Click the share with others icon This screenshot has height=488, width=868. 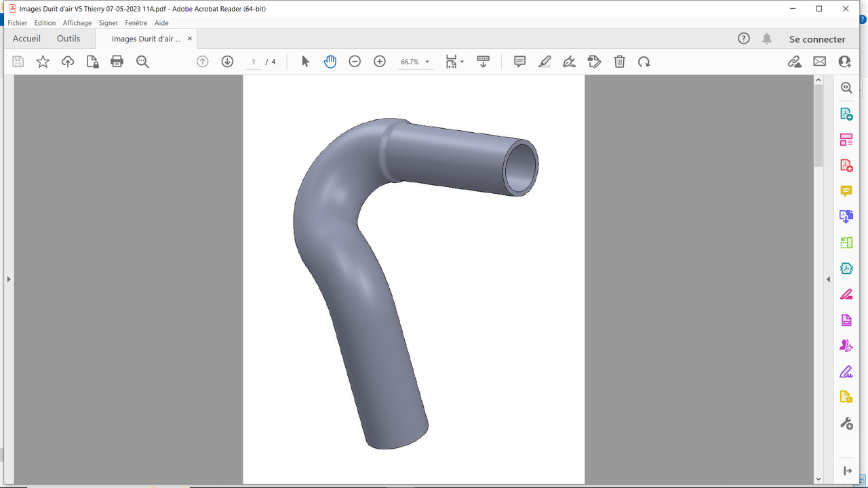pos(845,62)
